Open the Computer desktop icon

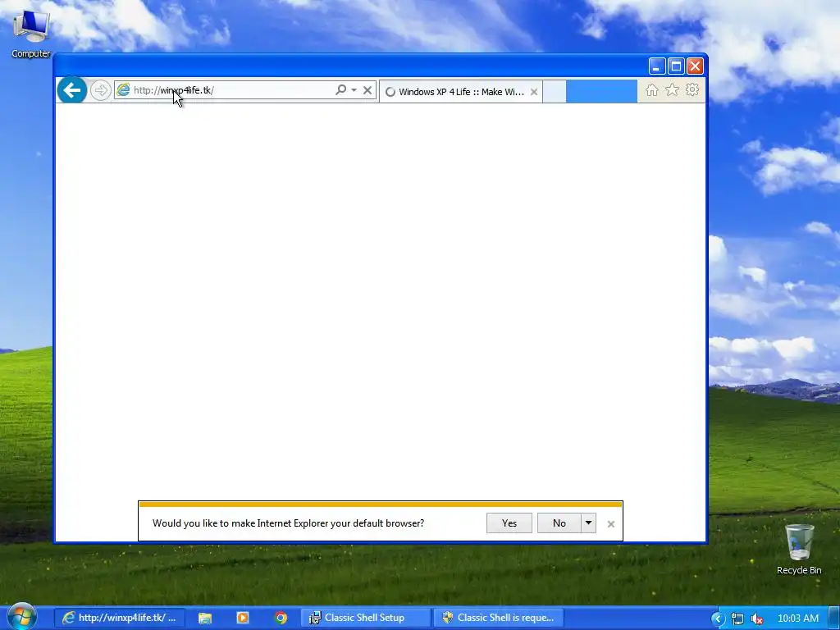click(x=31, y=33)
